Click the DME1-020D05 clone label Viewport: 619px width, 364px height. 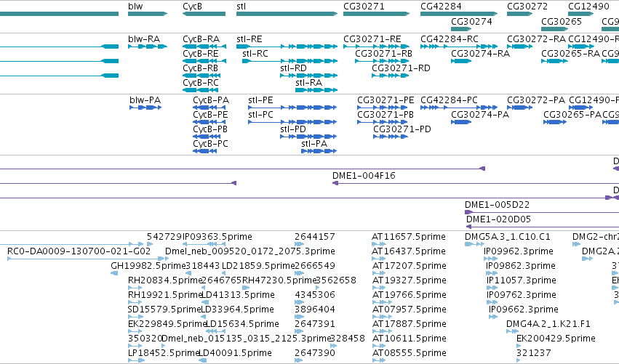pyautogui.click(x=498, y=219)
